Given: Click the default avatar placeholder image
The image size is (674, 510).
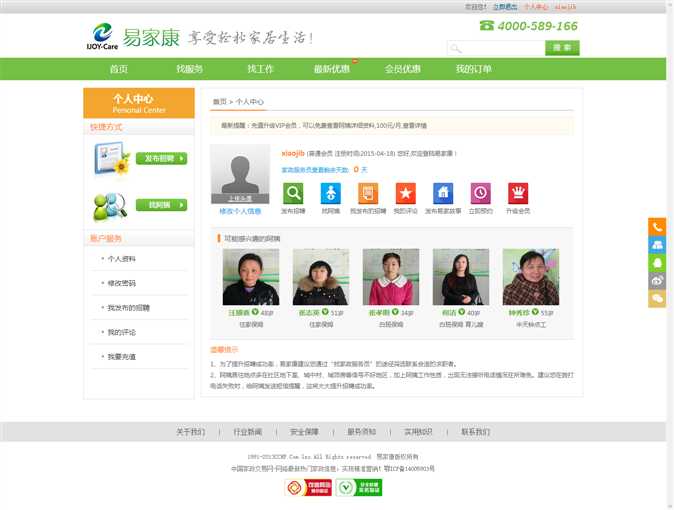Looking at the screenshot, I should [x=240, y=174].
